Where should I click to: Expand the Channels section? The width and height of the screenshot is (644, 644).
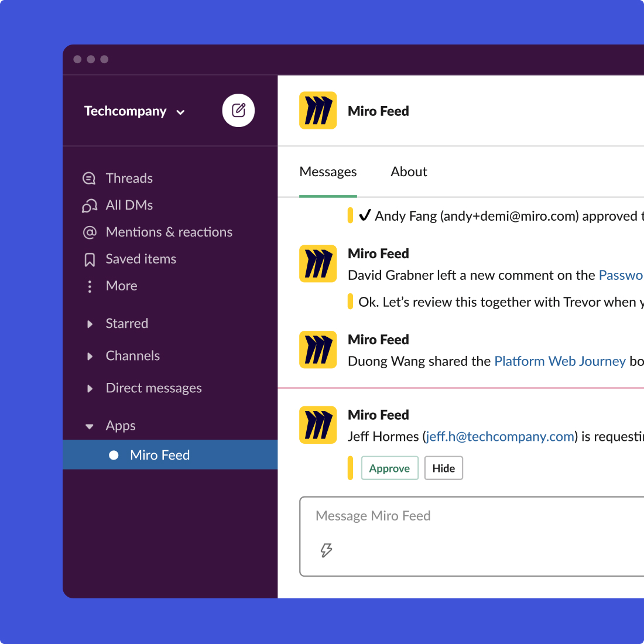pyautogui.click(x=90, y=356)
